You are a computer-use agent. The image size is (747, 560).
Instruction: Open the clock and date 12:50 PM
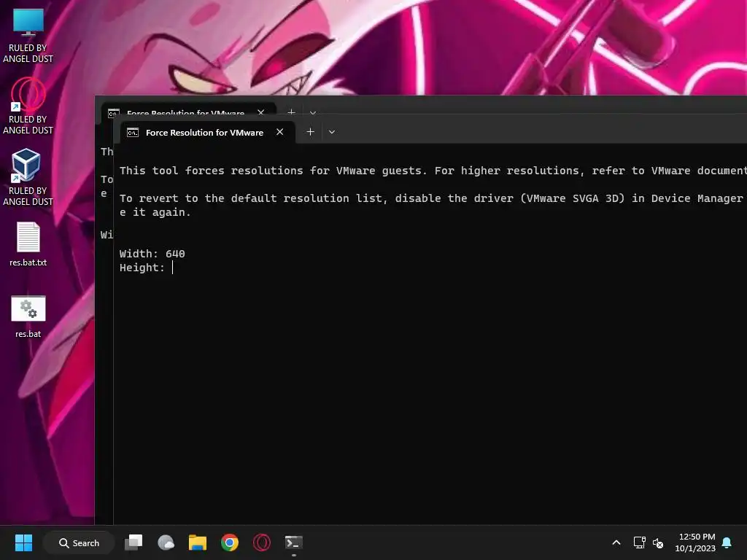pyautogui.click(x=695, y=542)
